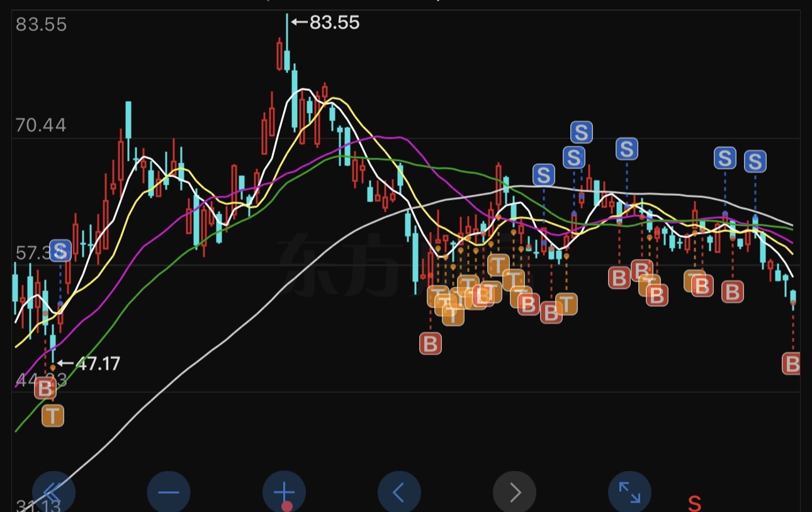This screenshot has width=812, height=512.
Task: Zoom in with the plus button
Action: [x=284, y=492]
